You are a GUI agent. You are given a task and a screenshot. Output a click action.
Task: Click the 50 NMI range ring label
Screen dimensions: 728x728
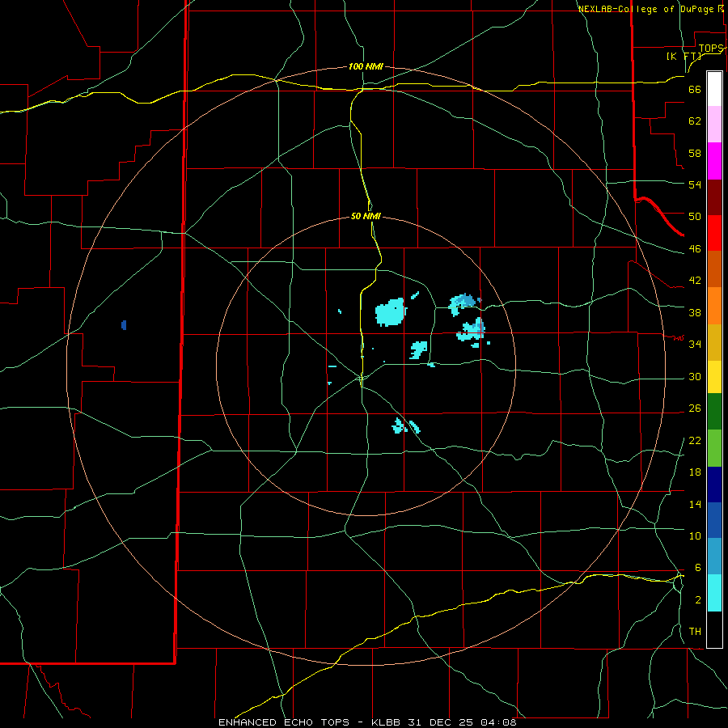pyautogui.click(x=366, y=216)
